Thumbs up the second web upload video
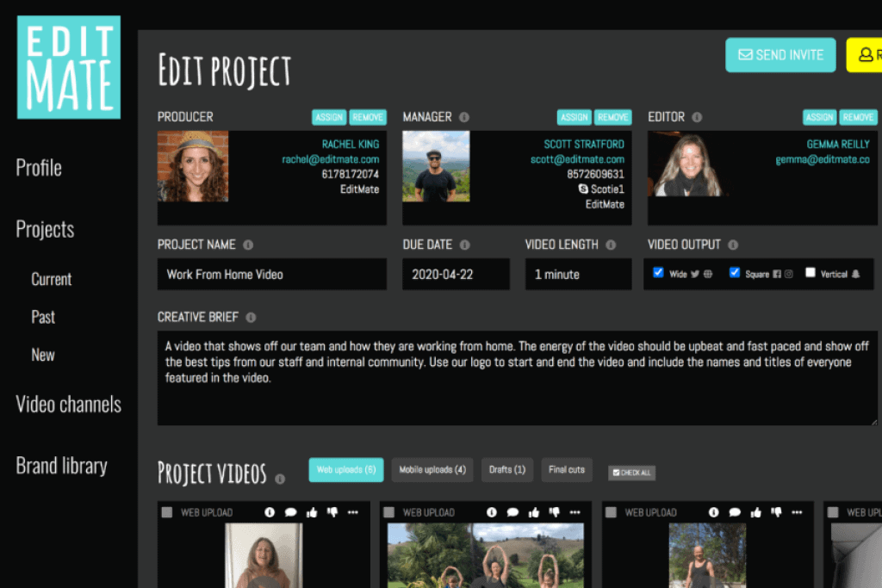This screenshot has height=588, width=882. (534, 512)
